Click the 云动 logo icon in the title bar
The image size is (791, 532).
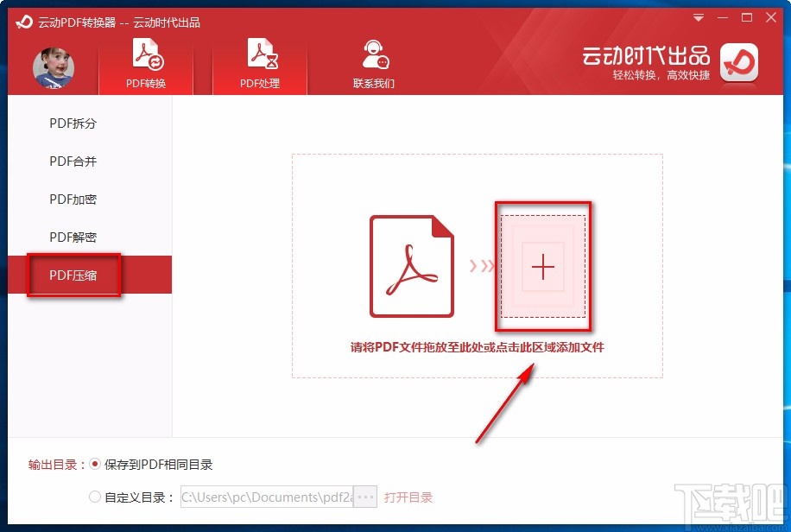pyautogui.click(x=22, y=23)
